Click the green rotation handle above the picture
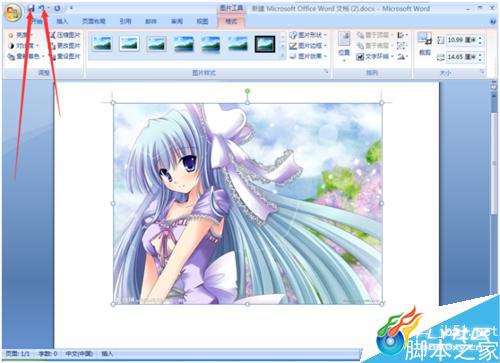 click(x=247, y=91)
